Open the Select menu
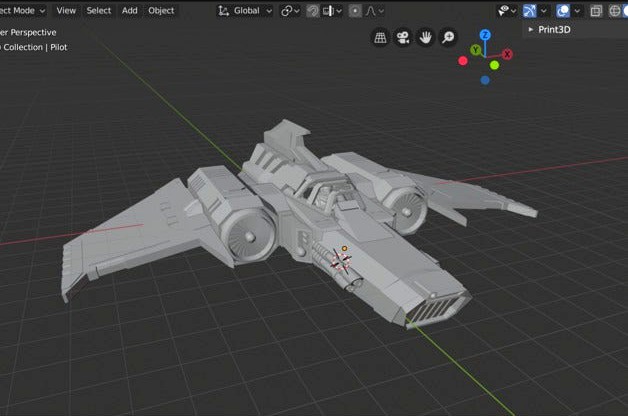The image size is (628, 416). [99, 11]
